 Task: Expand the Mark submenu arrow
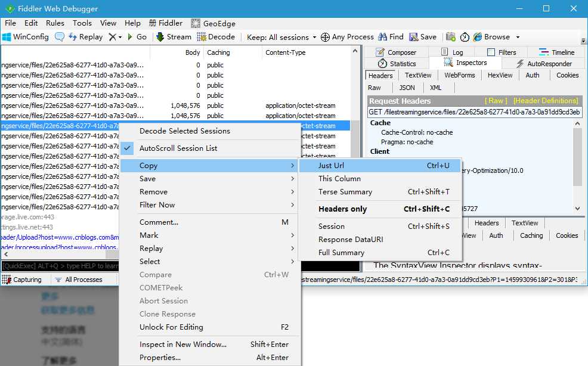292,235
